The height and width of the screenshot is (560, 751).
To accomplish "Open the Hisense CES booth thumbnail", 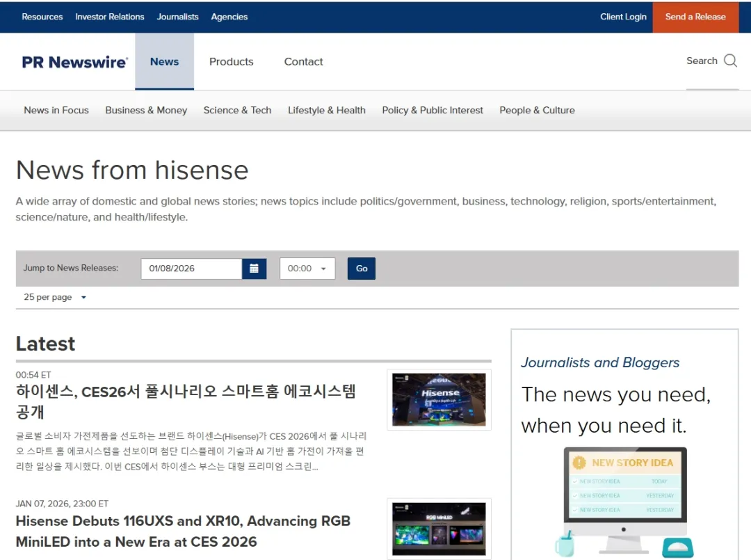I will coord(439,399).
